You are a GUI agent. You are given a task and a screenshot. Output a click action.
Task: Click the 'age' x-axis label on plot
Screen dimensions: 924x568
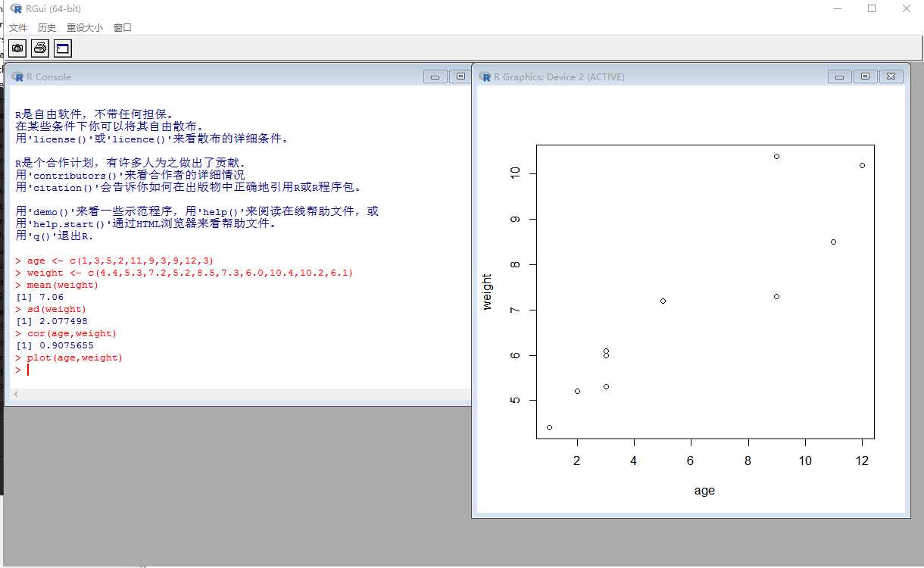tap(704, 491)
